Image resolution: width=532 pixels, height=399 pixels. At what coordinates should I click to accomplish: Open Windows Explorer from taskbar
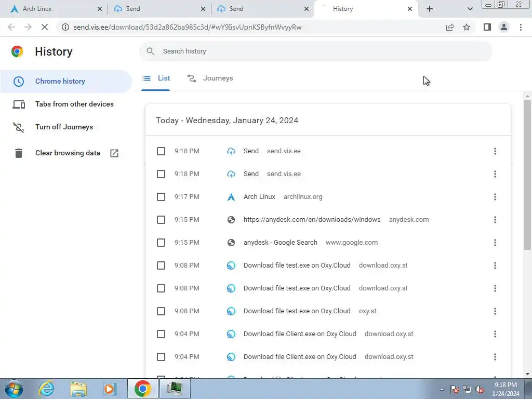point(78,389)
